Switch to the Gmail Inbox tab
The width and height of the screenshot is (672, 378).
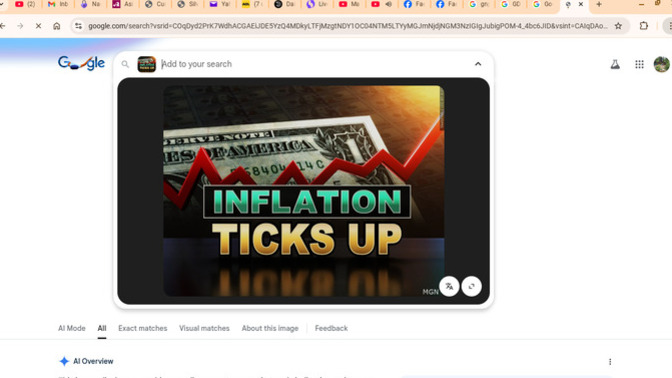coord(58,4)
